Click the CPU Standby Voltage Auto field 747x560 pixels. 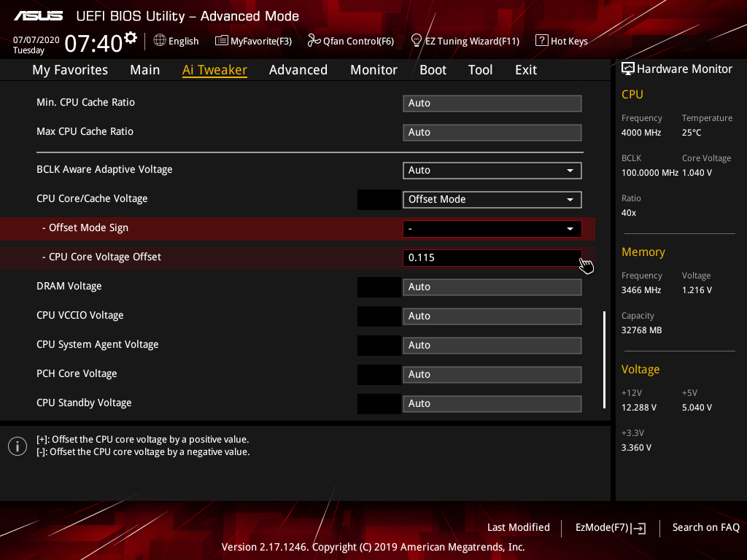pos(492,404)
